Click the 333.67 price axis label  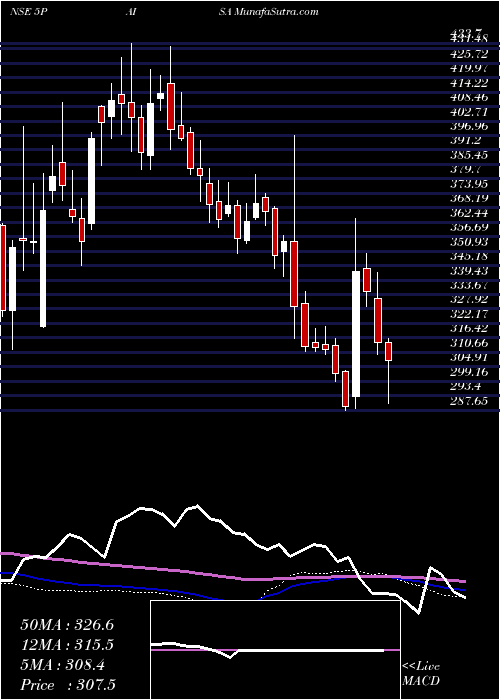pyautogui.click(x=469, y=285)
